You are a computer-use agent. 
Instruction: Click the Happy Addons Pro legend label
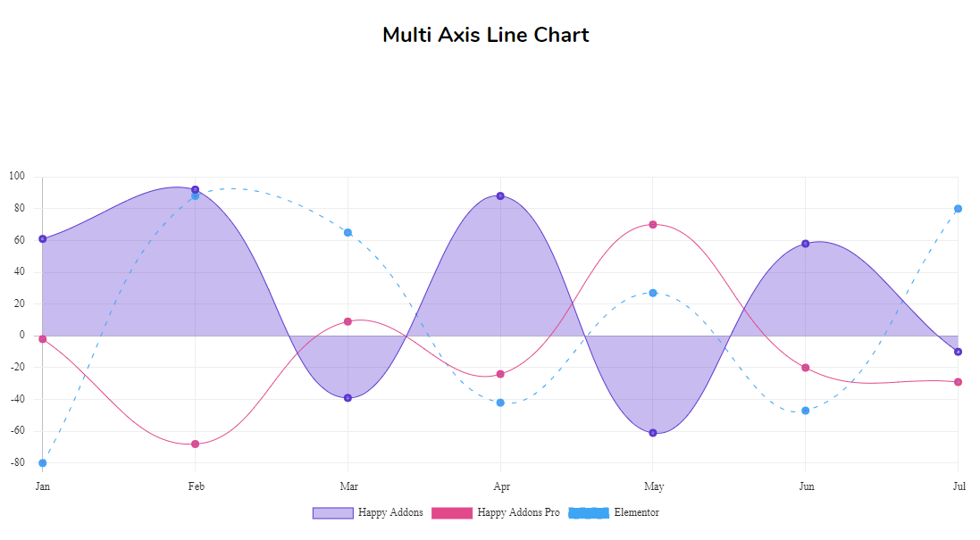[x=519, y=512]
